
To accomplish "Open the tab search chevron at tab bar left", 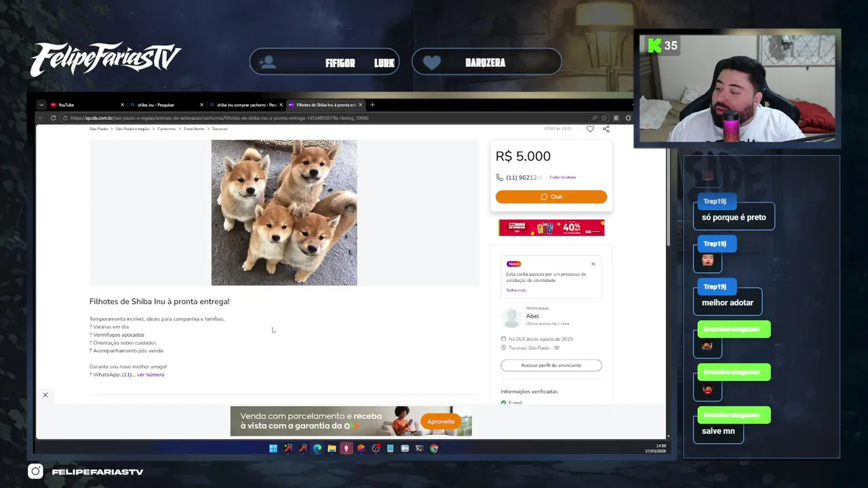I will 41,105.
